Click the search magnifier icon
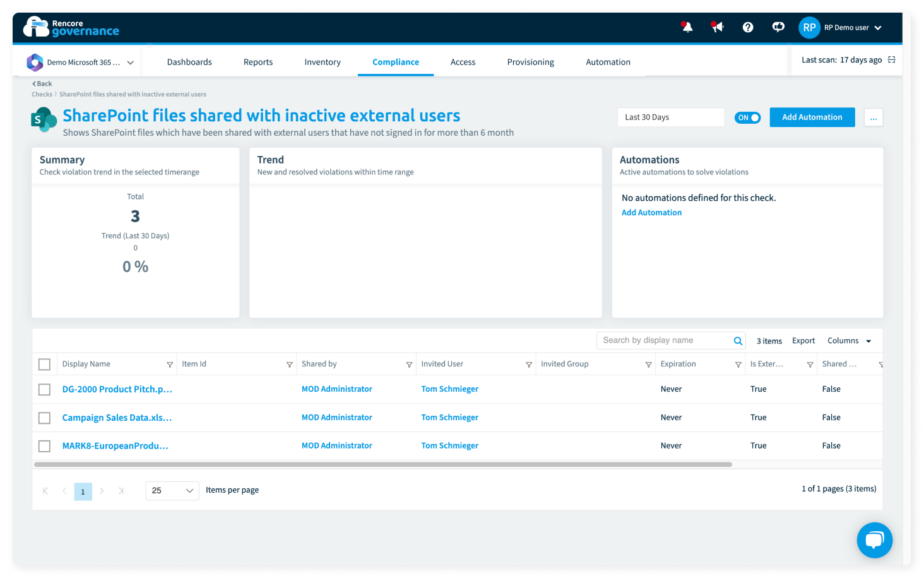Screen dimensions: 924x578 pyautogui.click(x=738, y=341)
